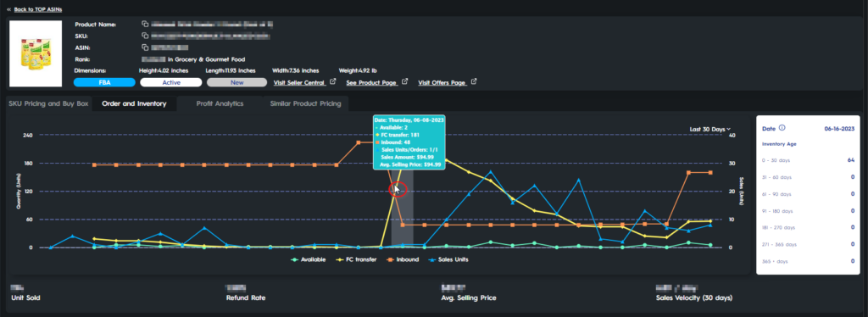Screen dimensions: 868x317
Task: Open the Visit Seller Central link
Action: tap(299, 83)
